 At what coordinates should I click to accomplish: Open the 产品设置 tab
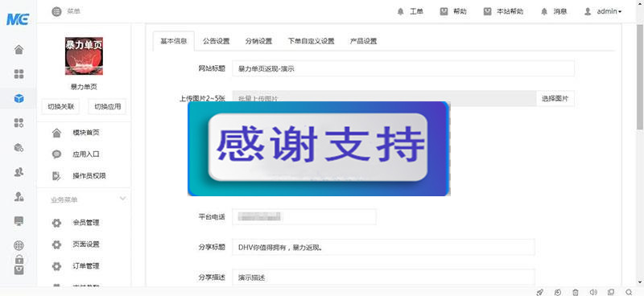[x=364, y=41]
